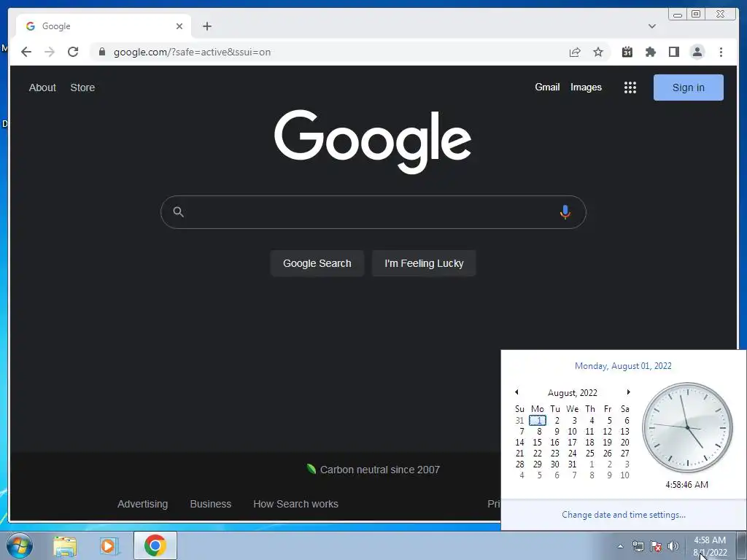
Task: Launch Windows Media Player from the taskbar
Action: pyautogui.click(x=109, y=545)
